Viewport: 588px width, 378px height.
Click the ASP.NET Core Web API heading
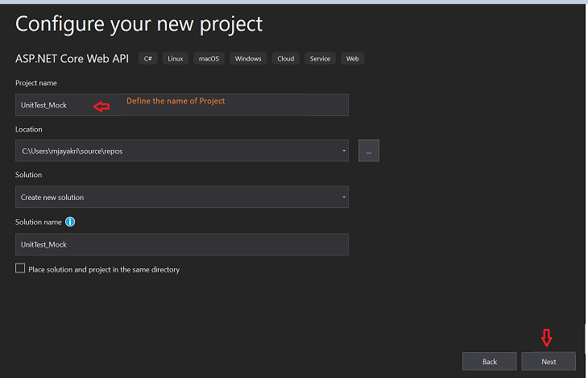pyautogui.click(x=72, y=59)
